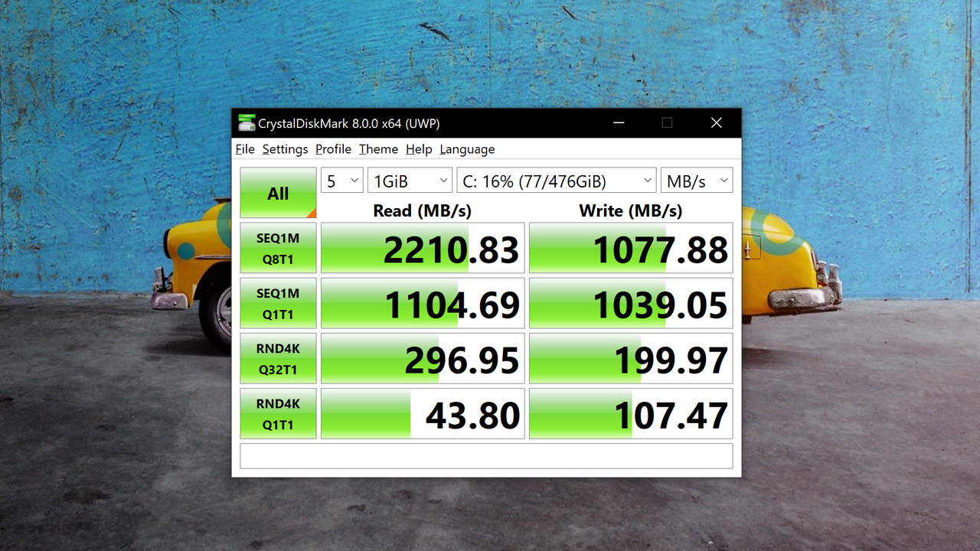Open the Profile menu

[333, 149]
